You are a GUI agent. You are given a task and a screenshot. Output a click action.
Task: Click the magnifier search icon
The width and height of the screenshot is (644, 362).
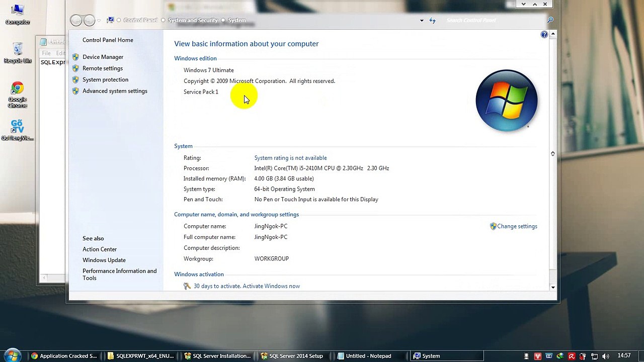[550, 20]
